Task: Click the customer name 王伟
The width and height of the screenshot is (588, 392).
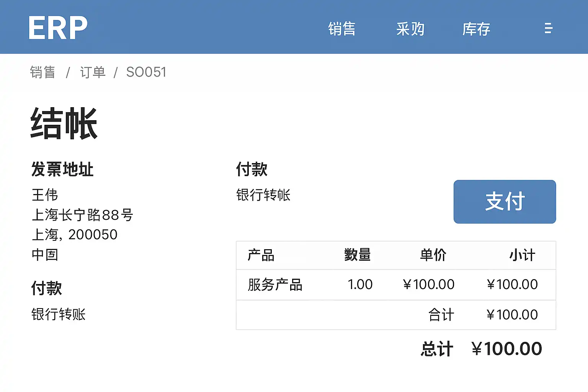Action: [x=45, y=195]
